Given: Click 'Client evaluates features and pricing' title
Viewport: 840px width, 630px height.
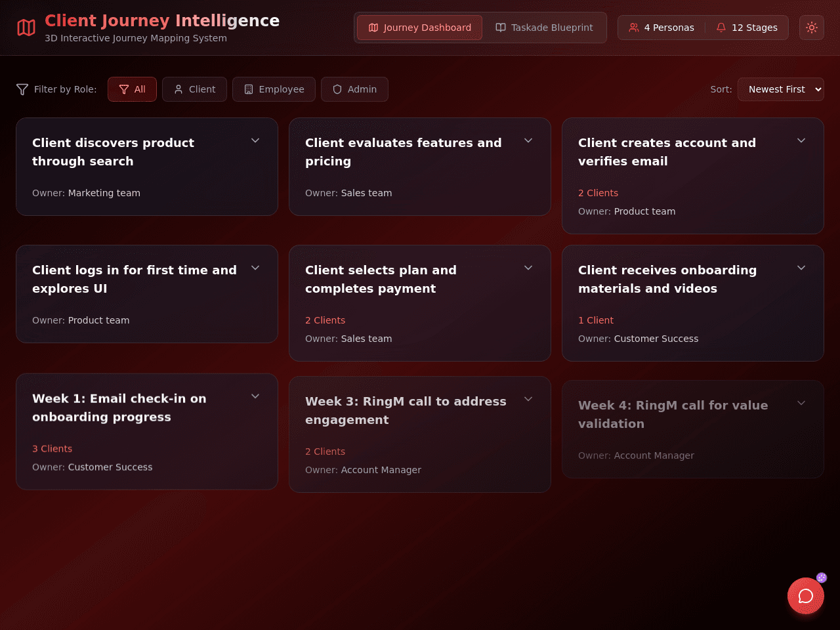Looking at the screenshot, I should coord(403,152).
